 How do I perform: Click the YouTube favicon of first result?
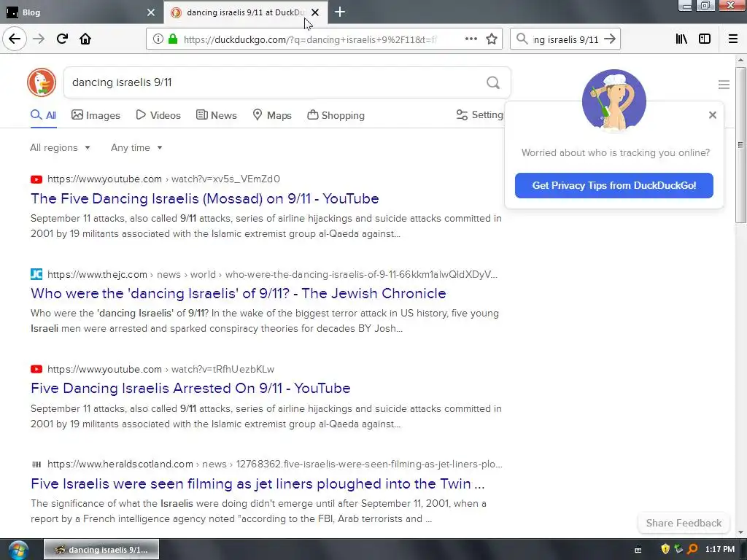pos(36,179)
